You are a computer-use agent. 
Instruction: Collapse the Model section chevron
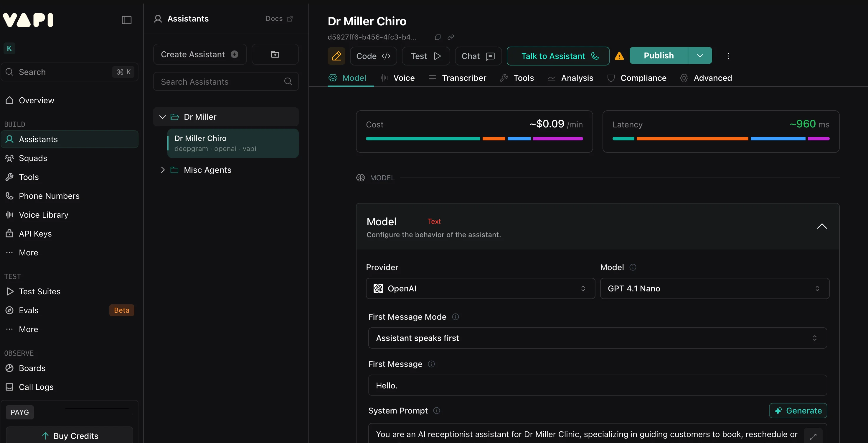822,226
